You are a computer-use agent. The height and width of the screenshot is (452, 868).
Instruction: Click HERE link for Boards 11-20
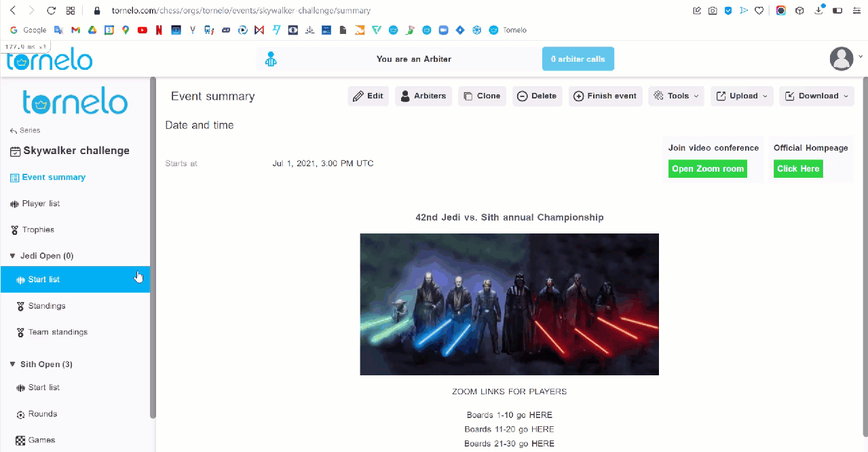543,430
